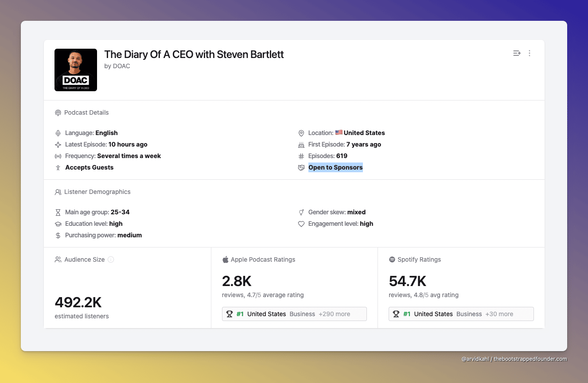The image size is (588, 383).
Task: Click the '54.7K' Spotify reviews count
Action: click(x=408, y=281)
